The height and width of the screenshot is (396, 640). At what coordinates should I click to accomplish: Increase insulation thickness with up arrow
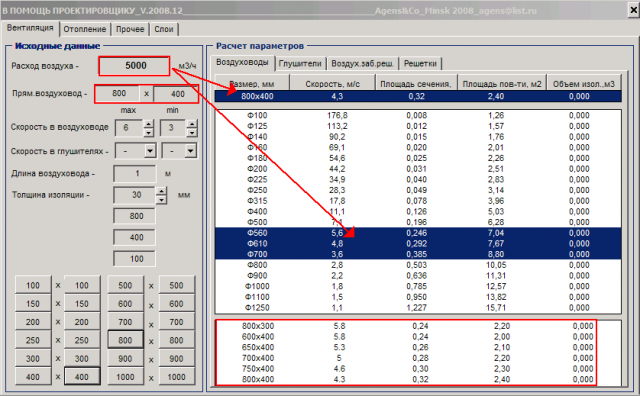(x=162, y=191)
